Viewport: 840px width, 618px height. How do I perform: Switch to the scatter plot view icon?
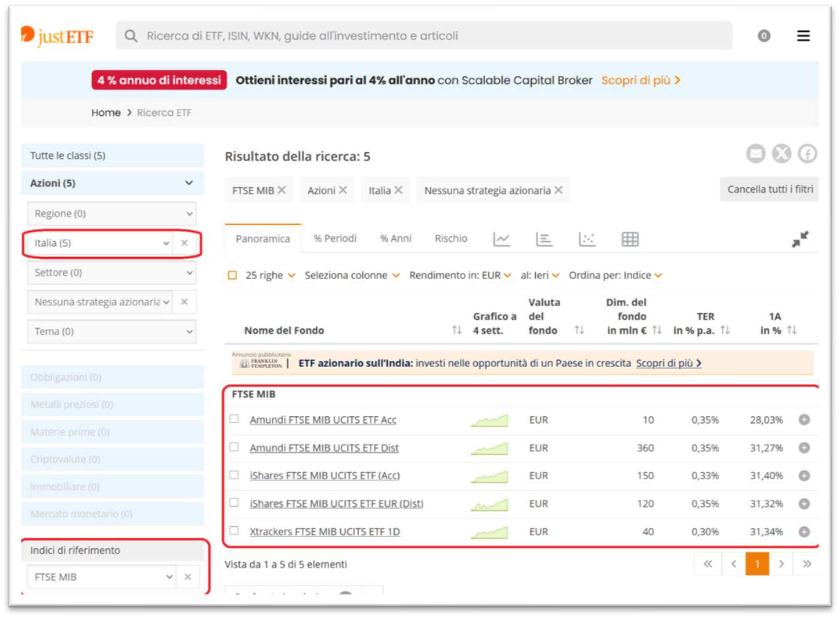point(586,239)
